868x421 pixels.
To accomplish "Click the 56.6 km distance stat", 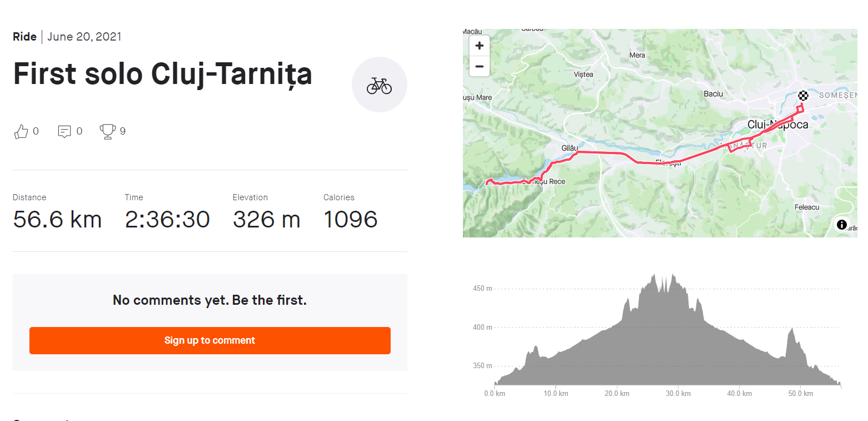I will (x=57, y=220).
